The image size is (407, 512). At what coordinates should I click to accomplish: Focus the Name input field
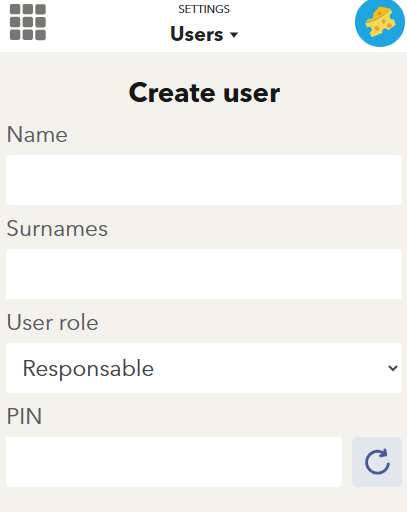click(x=204, y=180)
